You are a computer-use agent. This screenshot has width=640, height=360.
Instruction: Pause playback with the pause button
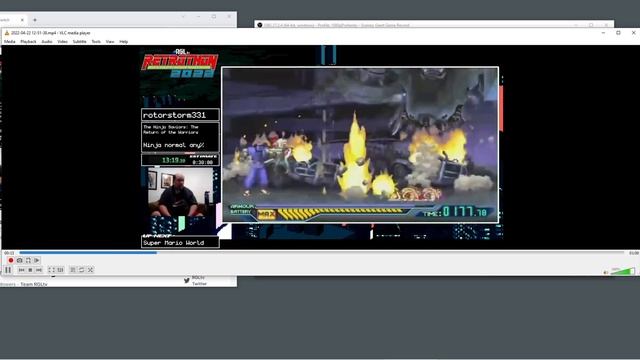[x=8, y=270]
